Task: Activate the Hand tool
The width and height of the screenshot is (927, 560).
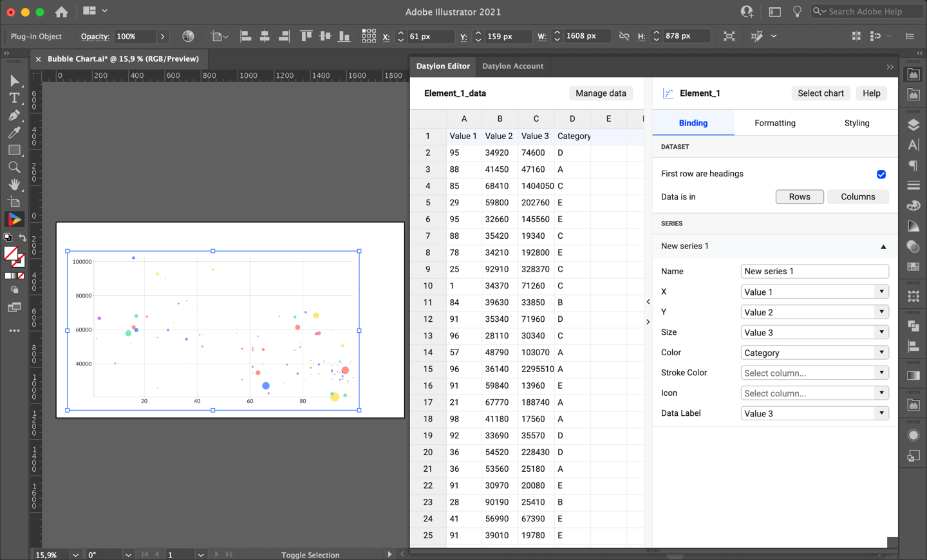Action: coord(14,184)
